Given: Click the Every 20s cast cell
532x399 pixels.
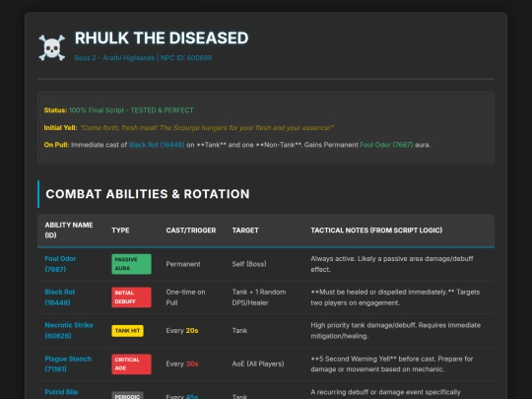Looking at the screenshot, I should click(182, 331).
